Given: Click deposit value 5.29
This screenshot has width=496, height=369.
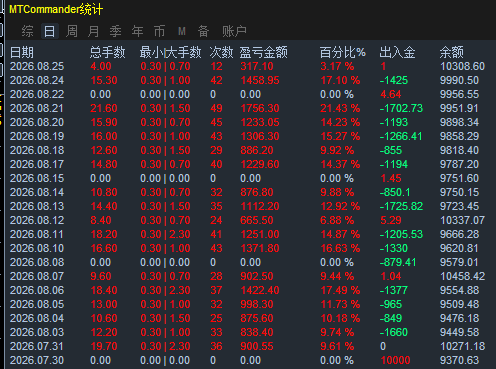Looking at the screenshot, I should (x=391, y=220).
